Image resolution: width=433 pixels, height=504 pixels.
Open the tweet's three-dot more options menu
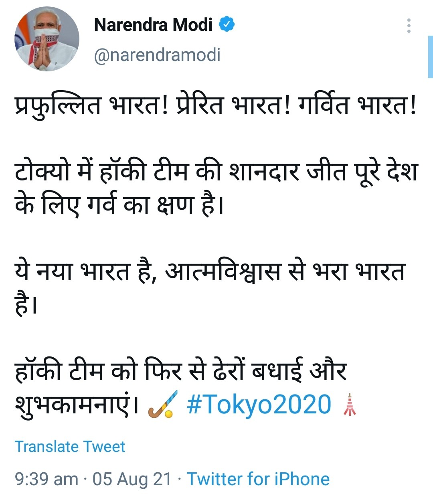click(409, 26)
